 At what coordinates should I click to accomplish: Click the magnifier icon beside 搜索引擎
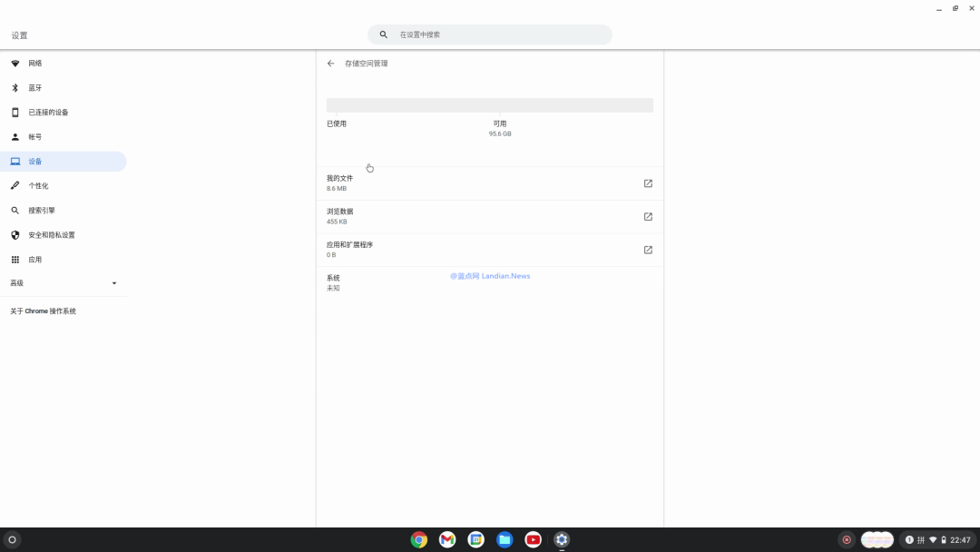point(15,211)
